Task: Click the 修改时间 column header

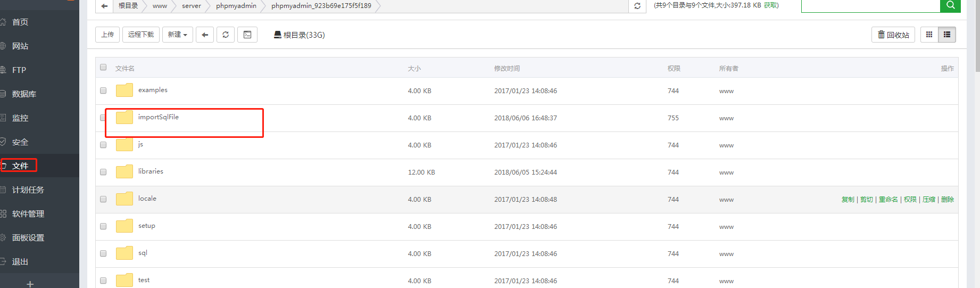Action: coord(507,69)
